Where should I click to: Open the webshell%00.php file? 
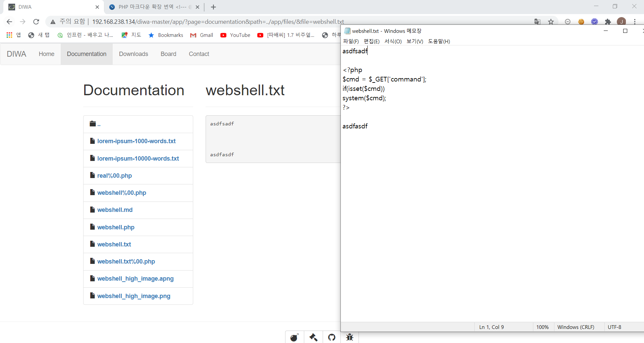point(122,193)
